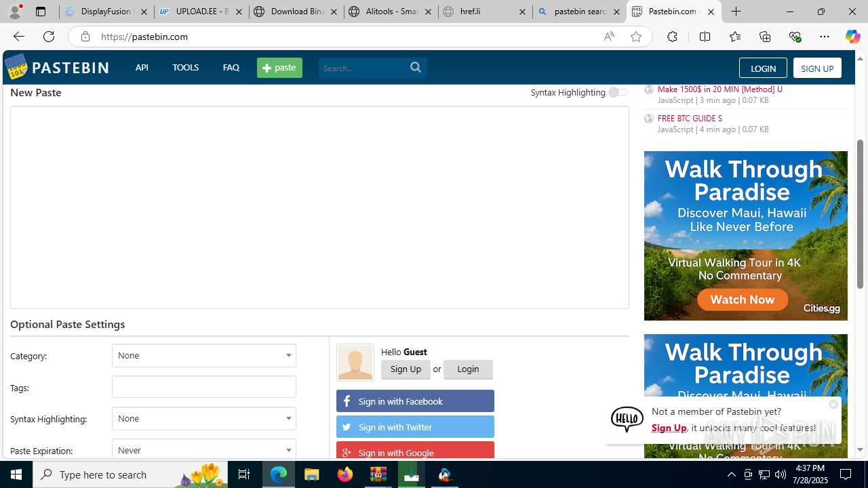This screenshot has height=488, width=868.
Task: Open Windows Start menu
Action: click(16, 474)
